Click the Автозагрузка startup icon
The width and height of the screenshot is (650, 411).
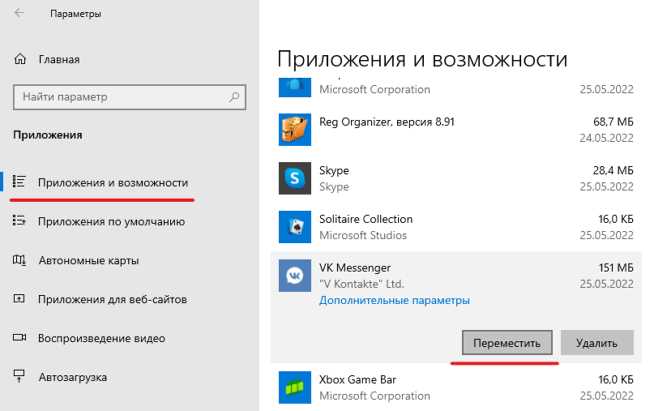point(19,376)
